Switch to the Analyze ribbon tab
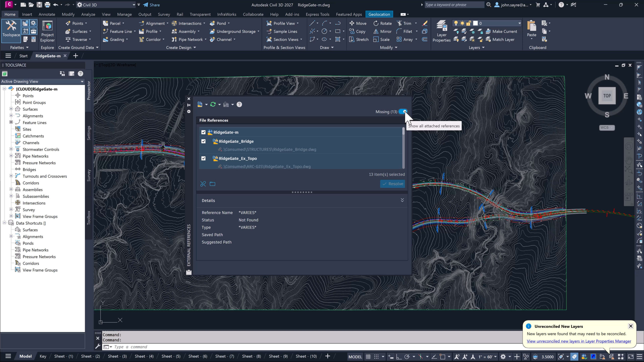 [88, 14]
